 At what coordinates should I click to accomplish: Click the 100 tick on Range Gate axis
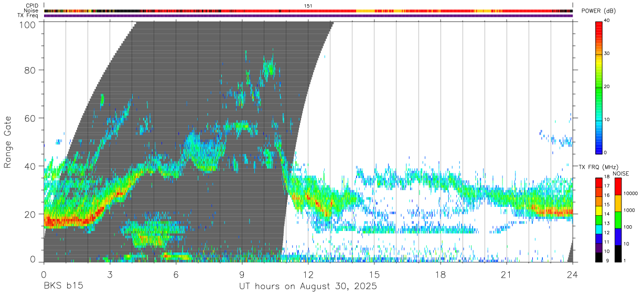pos(27,25)
